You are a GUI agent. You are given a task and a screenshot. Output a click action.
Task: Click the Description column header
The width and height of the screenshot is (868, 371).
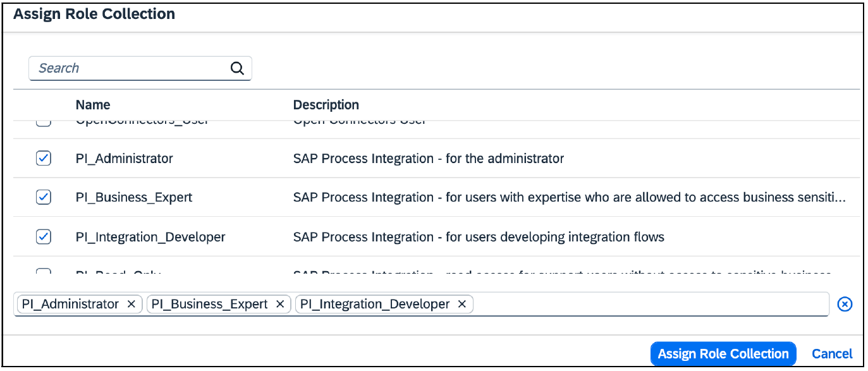326,104
